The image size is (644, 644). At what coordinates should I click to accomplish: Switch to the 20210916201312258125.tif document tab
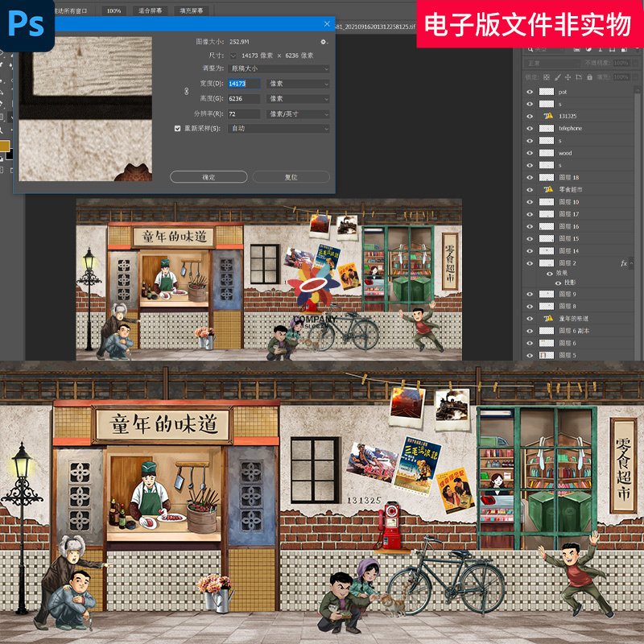click(375, 27)
